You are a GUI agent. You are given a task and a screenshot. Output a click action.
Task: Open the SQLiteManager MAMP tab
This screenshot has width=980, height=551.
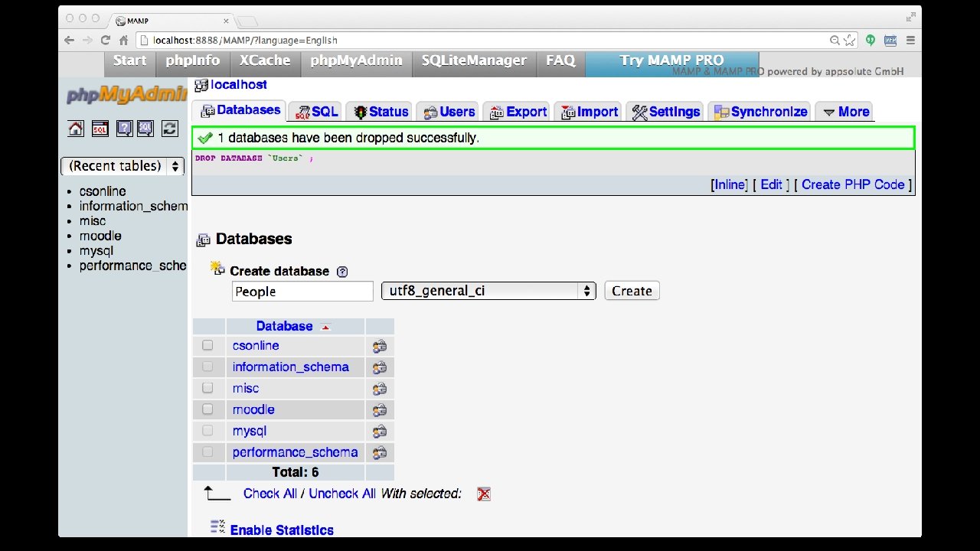pos(474,61)
